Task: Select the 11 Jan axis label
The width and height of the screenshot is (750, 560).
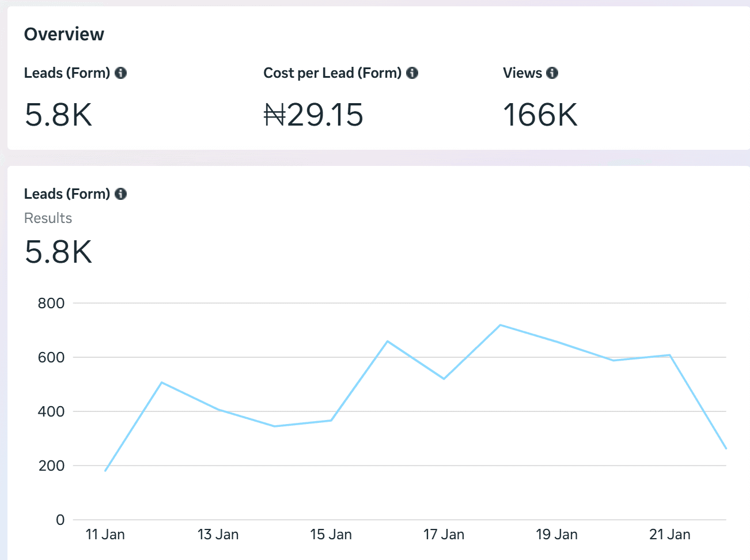Action: coord(105,534)
